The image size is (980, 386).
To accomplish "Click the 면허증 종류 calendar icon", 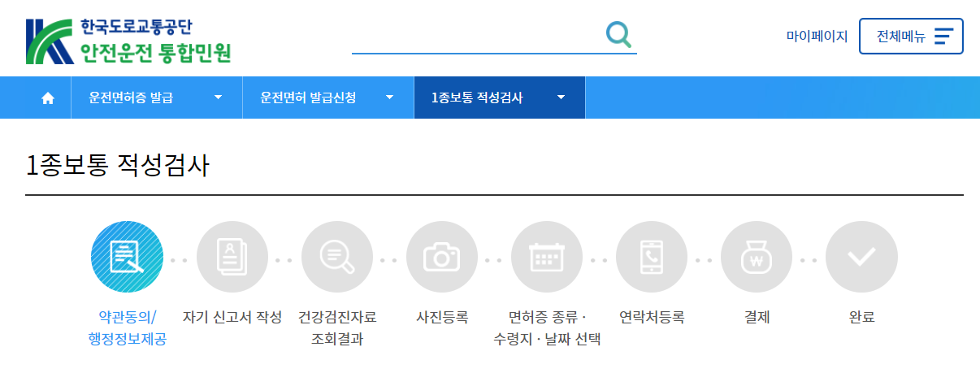I will click(x=547, y=257).
